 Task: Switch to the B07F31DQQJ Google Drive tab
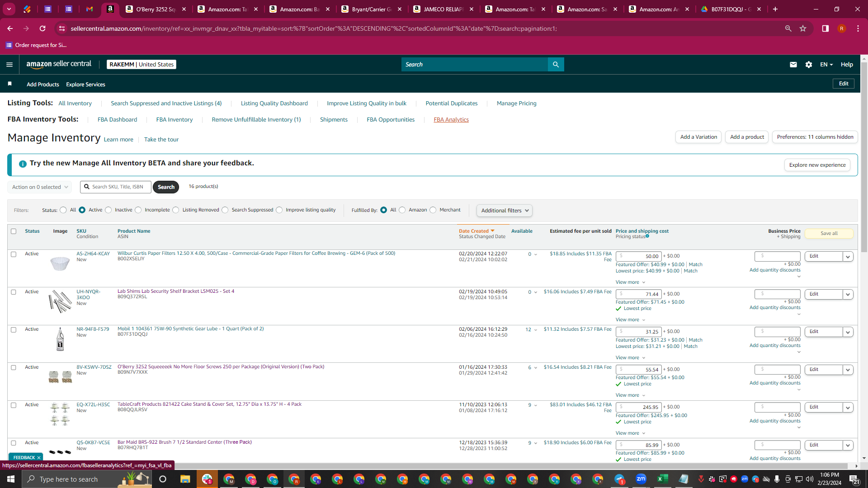tap(732, 9)
